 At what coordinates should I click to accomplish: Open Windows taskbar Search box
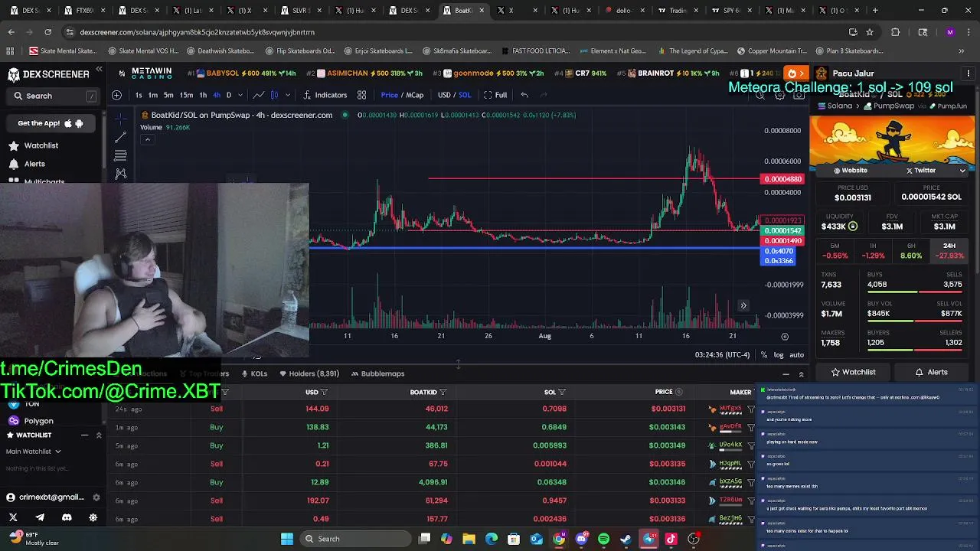click(356, 539)
